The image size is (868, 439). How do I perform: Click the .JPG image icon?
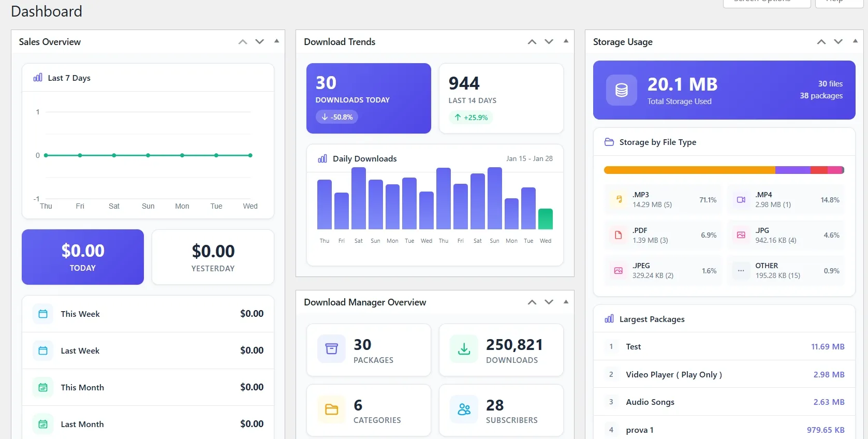point(741,235)
